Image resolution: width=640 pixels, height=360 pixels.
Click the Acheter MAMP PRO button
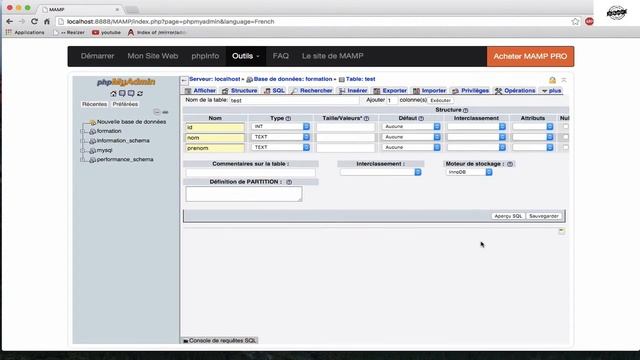(530, 56)
